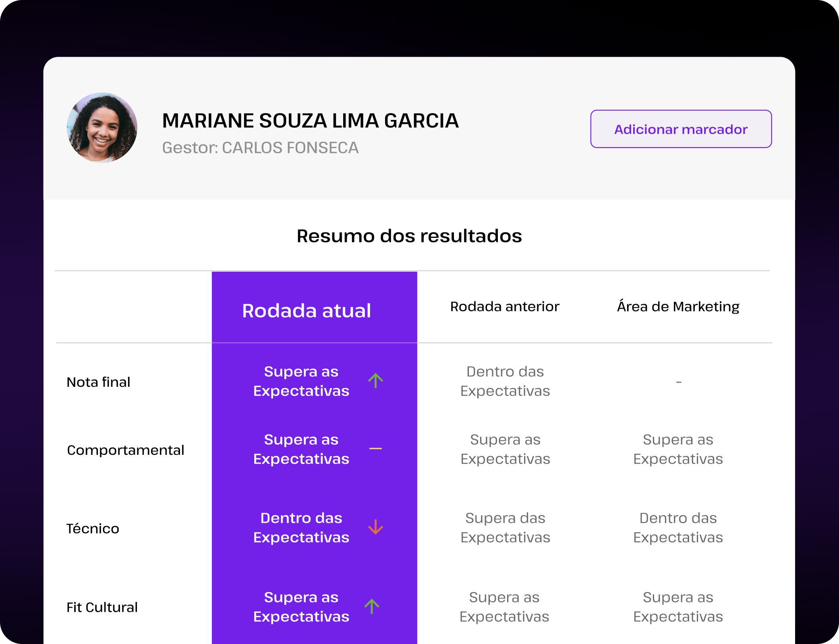Click Mariane's profile photo avatar
Image resolution: width=839 pixels, height=644 pixels.
(x=102, y=128)
